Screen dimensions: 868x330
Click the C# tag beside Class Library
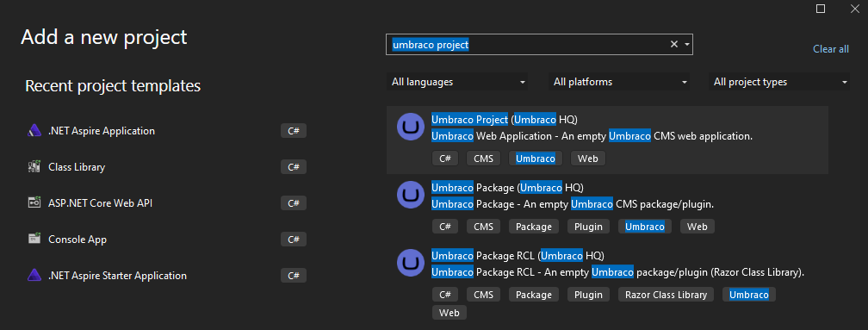[x=294, y=166]
